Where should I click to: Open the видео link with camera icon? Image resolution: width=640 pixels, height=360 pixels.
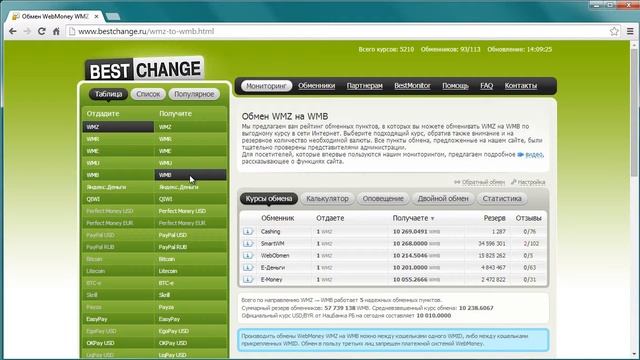(x=530, y=154)
